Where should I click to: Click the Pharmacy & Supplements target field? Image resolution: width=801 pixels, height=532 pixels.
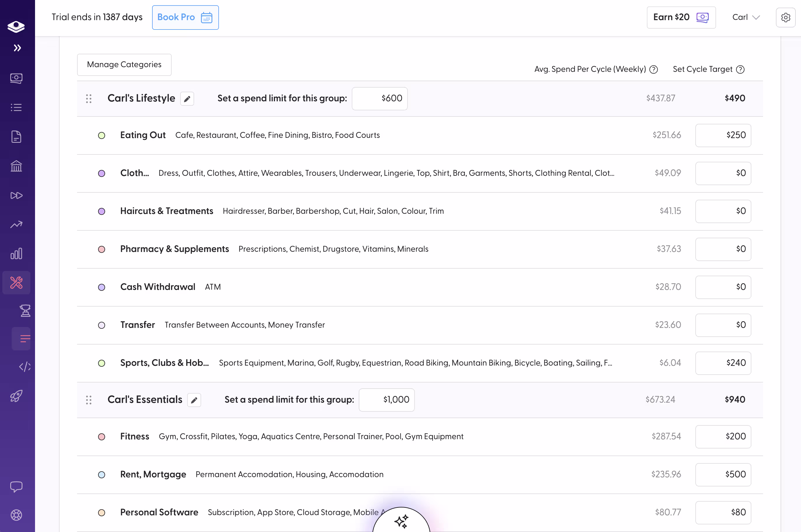click(x=723, y=249)
